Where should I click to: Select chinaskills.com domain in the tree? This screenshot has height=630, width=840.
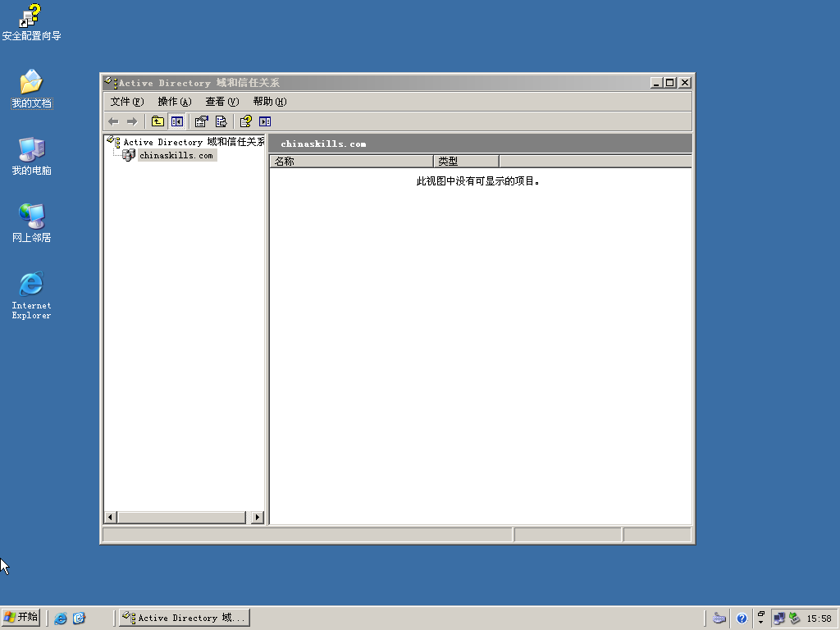[x=177, y=155]
